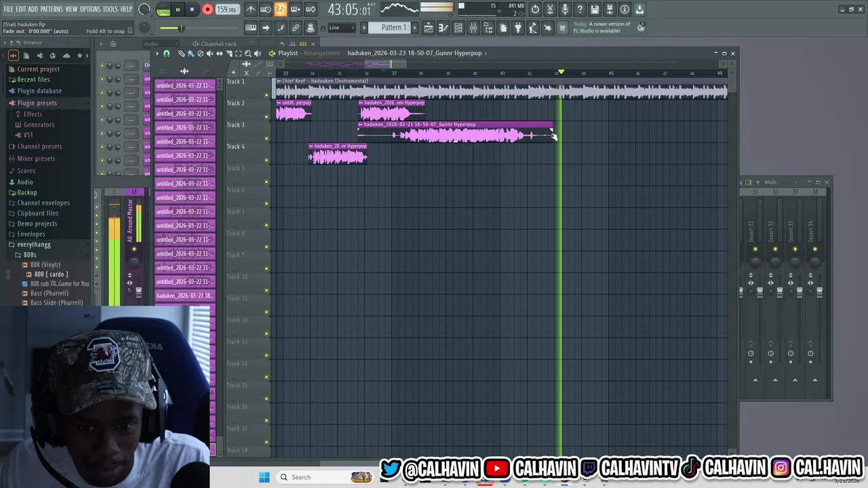Click the Save new version icon
868x488 pixels.
pos(610,9)
